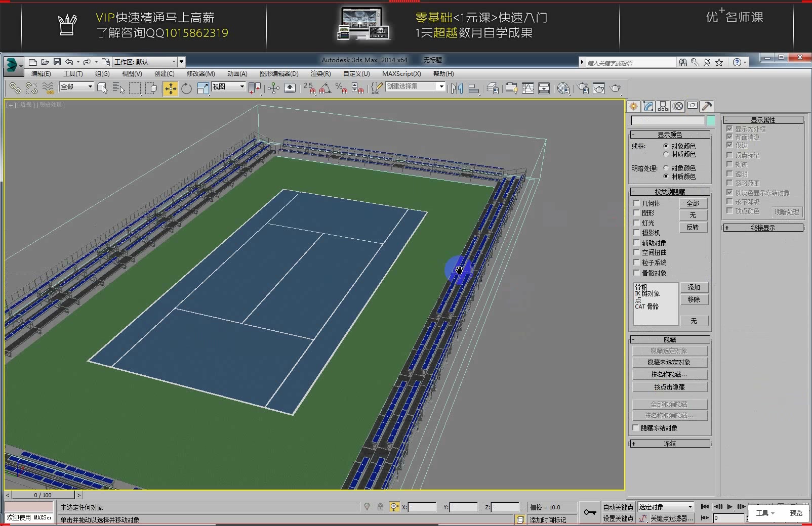Click the Bind to Space Warp icon
The width and height of the screenshot is (812, 526).
pyautogui.click(x=48, y=89)
